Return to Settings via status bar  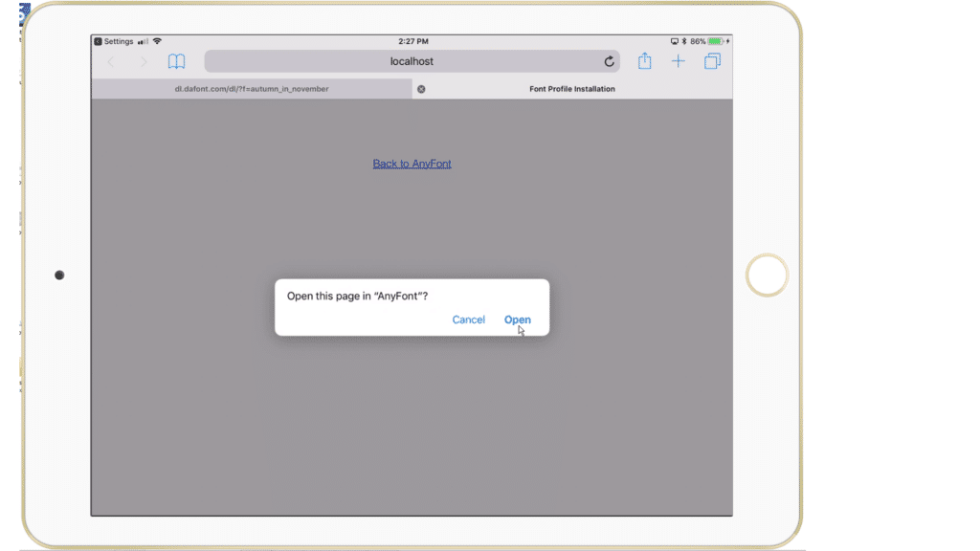(114, 41)
